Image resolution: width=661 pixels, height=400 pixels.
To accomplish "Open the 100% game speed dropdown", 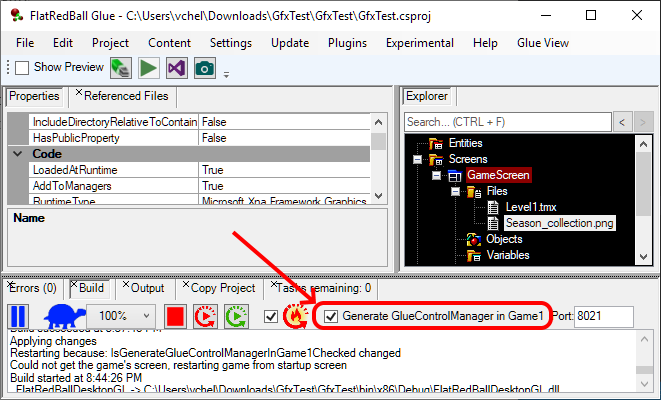I will click(x=121, y=316).
